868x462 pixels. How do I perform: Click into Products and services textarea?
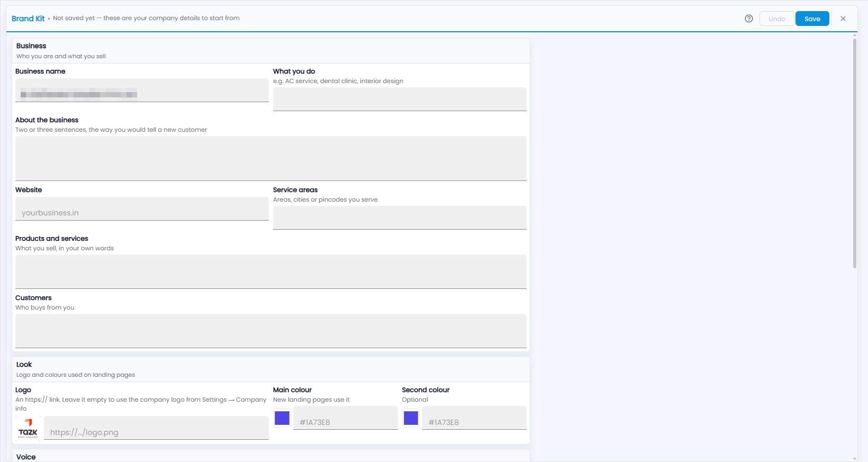click(x=271, y=271)
